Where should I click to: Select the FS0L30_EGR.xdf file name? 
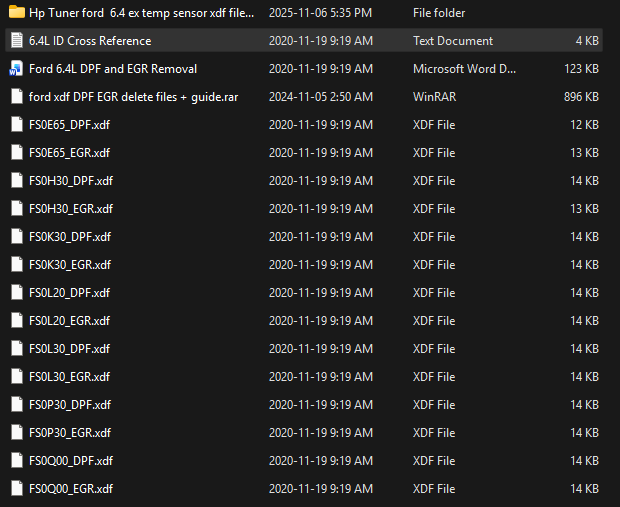pyautogui.click(x=70, y=377)
